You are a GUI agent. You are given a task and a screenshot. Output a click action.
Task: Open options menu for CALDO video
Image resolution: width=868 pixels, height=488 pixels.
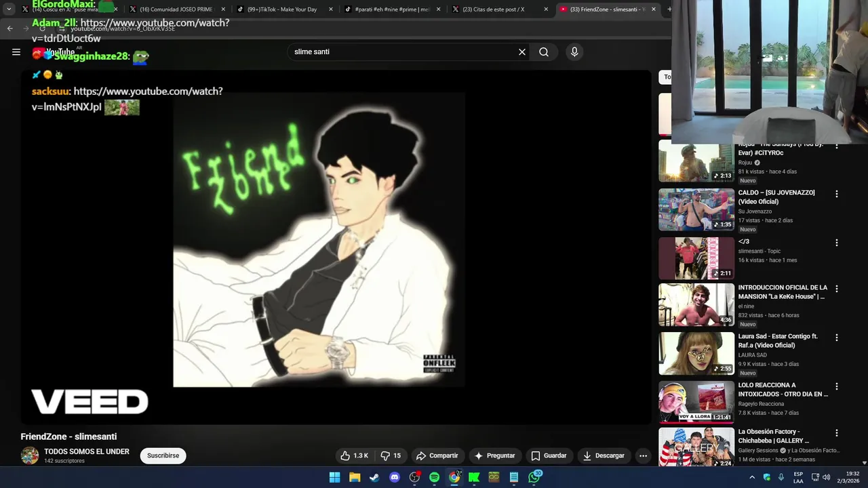pos(836,194)
